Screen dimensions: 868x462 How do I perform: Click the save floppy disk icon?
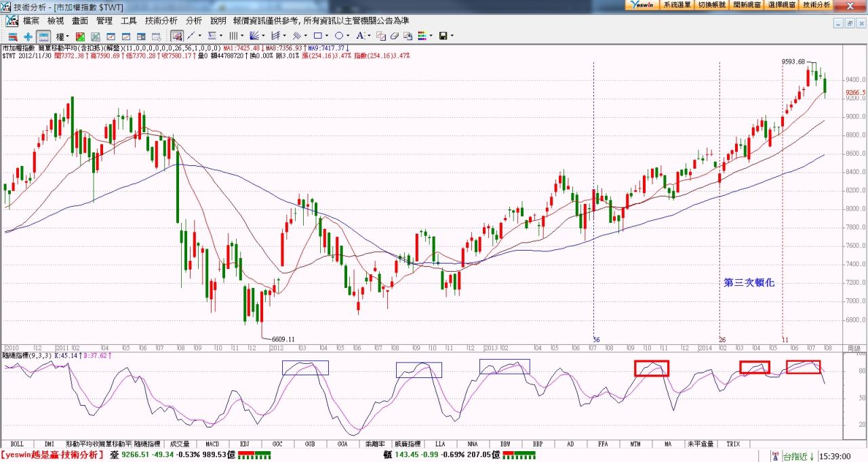[443, 35]
